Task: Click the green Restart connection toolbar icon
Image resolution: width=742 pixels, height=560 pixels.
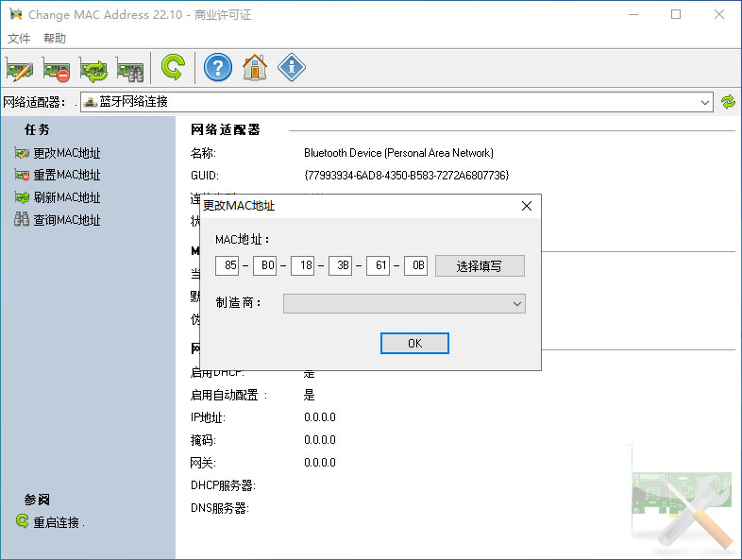Action: [x=173, y=67]
